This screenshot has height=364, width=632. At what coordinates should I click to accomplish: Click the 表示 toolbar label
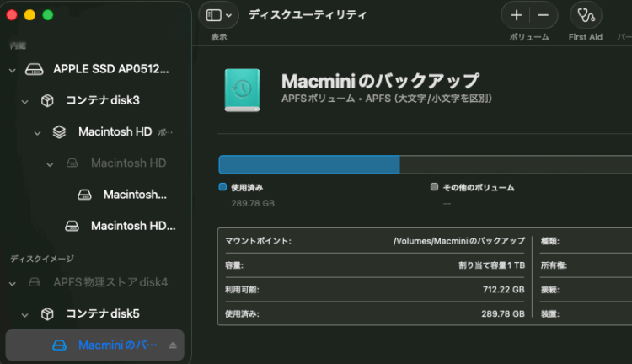click(x=219, y=37)
